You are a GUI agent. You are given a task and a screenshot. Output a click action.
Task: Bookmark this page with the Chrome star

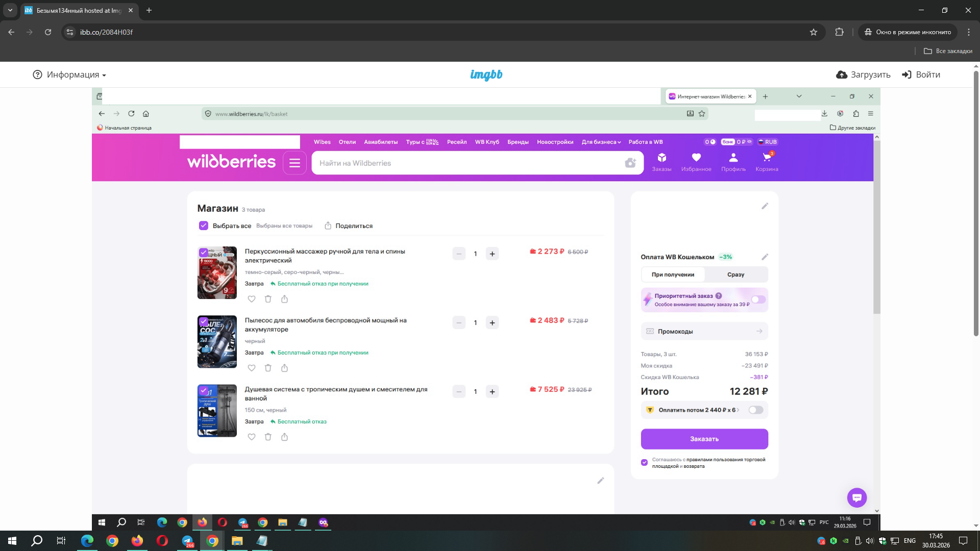point(814,32)
